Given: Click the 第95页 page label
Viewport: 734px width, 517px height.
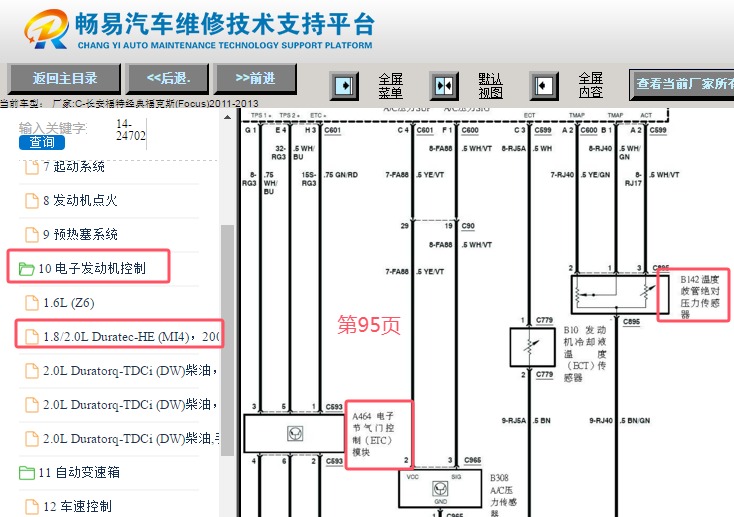Looking at the screenshot, I should click(x=369, y=324).
